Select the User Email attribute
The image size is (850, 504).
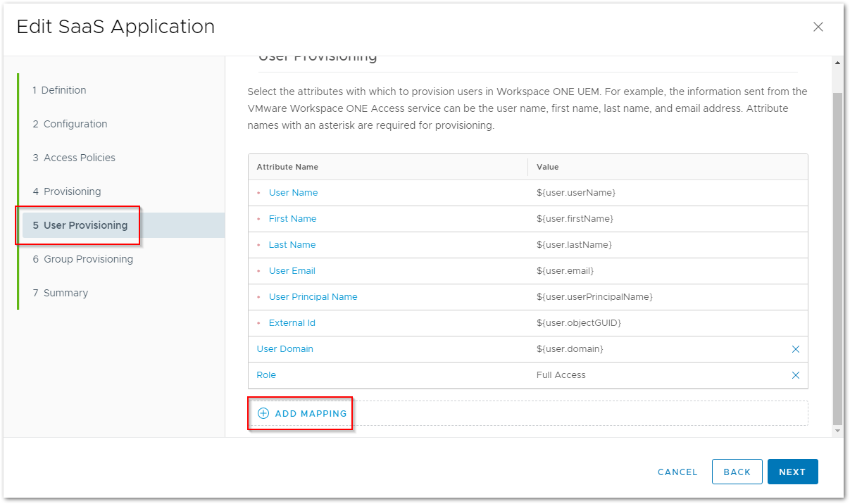point(292,271)
